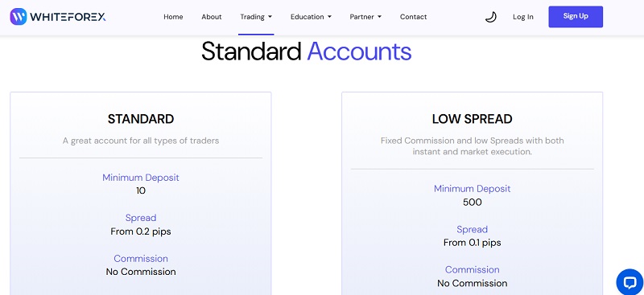Click Low Spread account Spread label
Screen dimensions: 644x295
click(x=472, y=229)
